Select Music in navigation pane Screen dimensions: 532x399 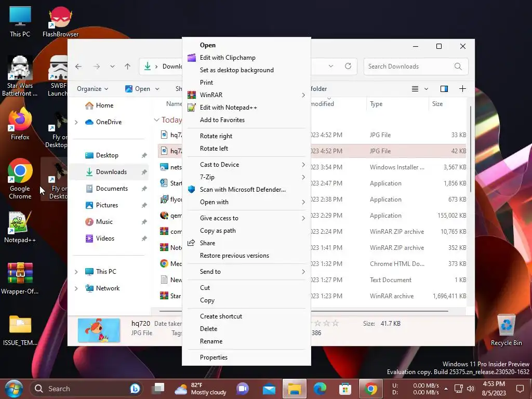(x=104, y=222)
